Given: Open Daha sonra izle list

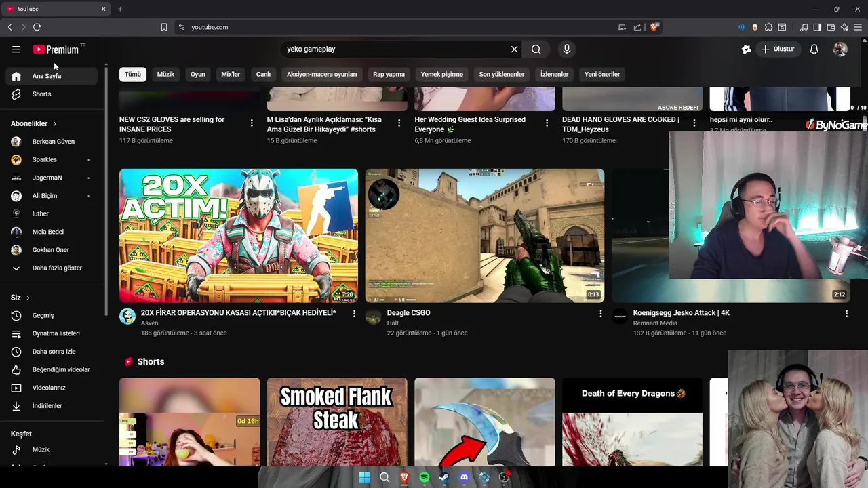Looking at the screenshot, I should [52, 352].
